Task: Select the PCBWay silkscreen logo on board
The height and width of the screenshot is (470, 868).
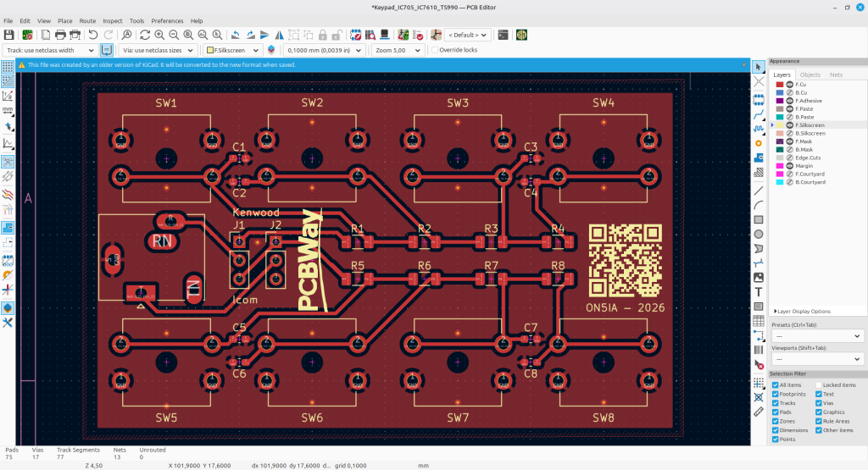Action: pos(312,260)
